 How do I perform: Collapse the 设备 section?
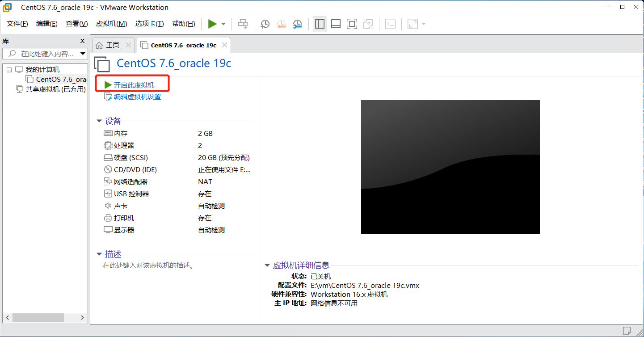(99, 121)
